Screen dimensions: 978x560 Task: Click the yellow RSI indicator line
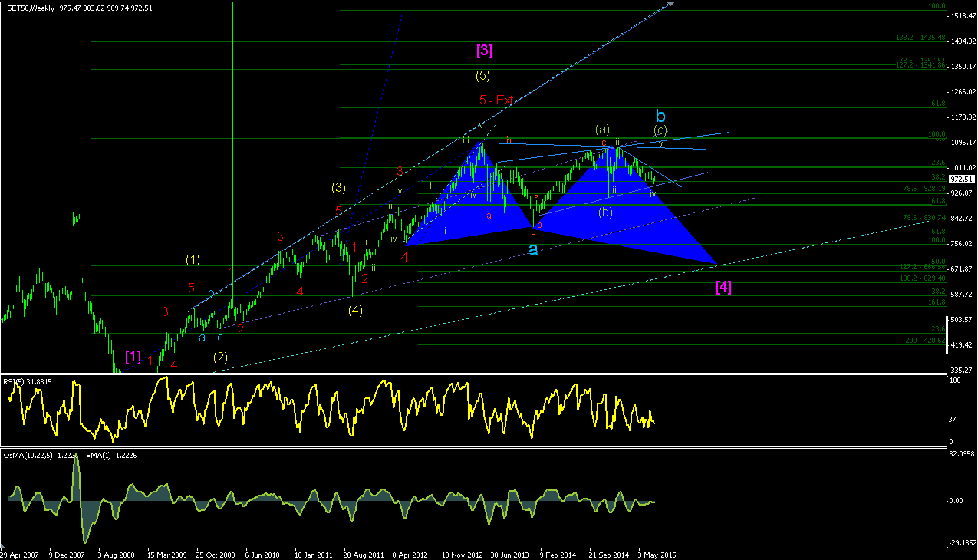pos(330,410)
